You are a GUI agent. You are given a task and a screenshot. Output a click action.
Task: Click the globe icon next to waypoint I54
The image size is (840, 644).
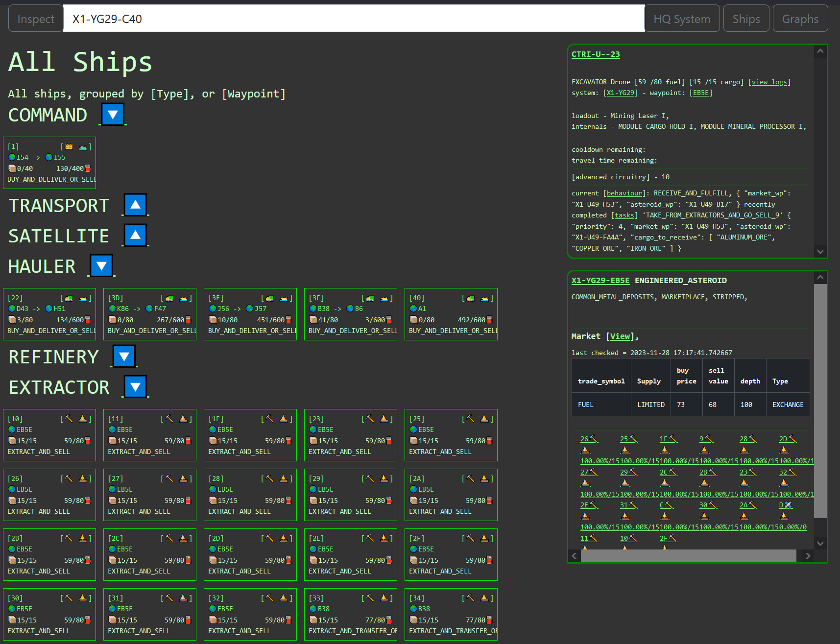pyautogui.click(x=12, y=157)
